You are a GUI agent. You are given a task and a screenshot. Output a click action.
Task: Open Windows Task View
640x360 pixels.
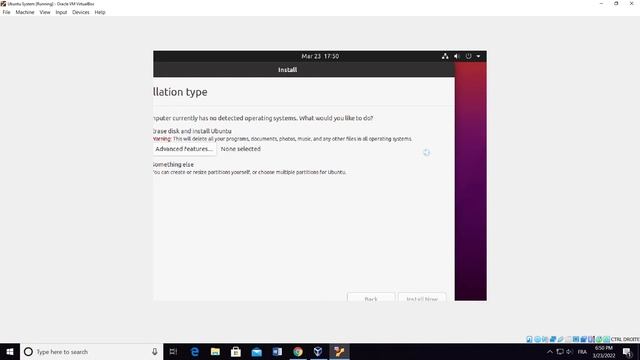tap(173, 351)
